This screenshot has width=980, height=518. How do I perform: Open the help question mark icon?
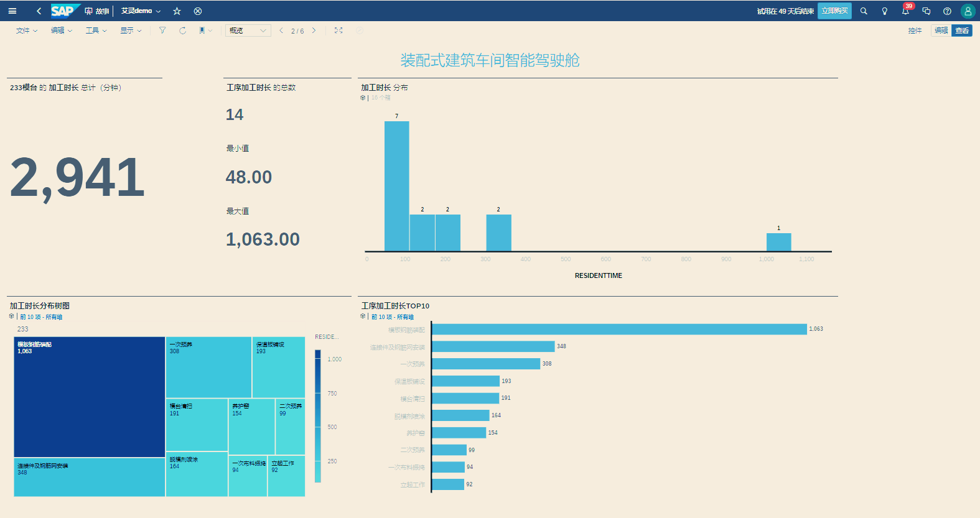pos(947,11)
